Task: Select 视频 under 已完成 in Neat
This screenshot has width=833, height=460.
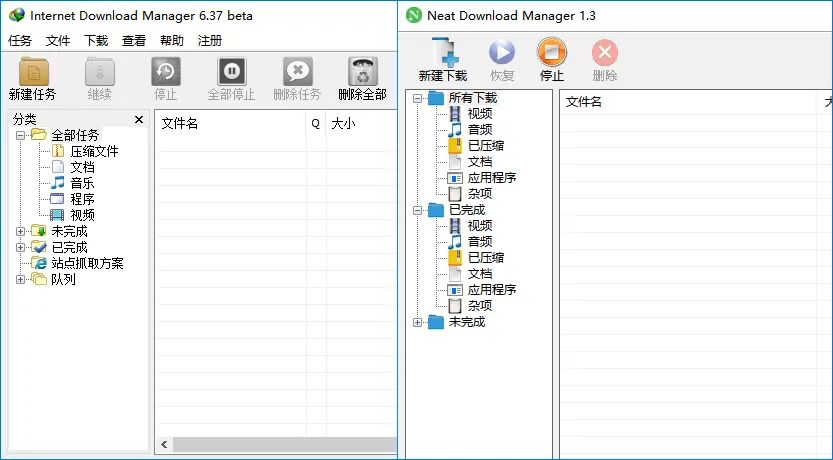Action: [480, 226]
